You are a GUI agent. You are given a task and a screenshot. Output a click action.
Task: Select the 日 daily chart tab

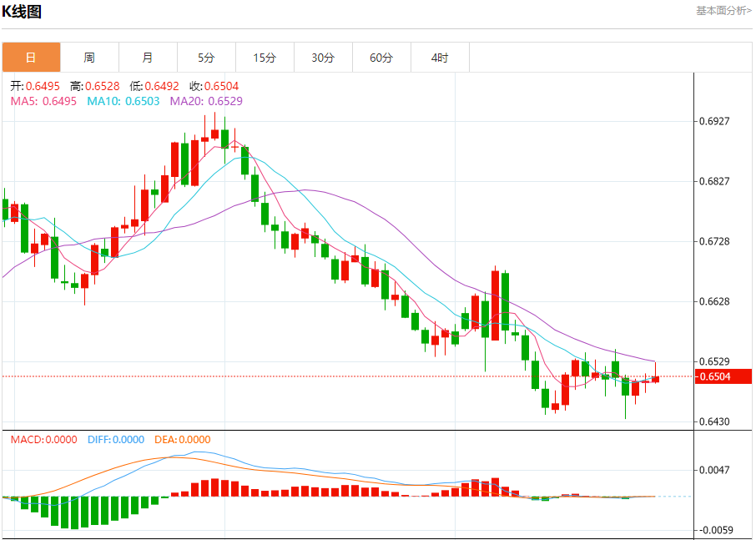32,58
